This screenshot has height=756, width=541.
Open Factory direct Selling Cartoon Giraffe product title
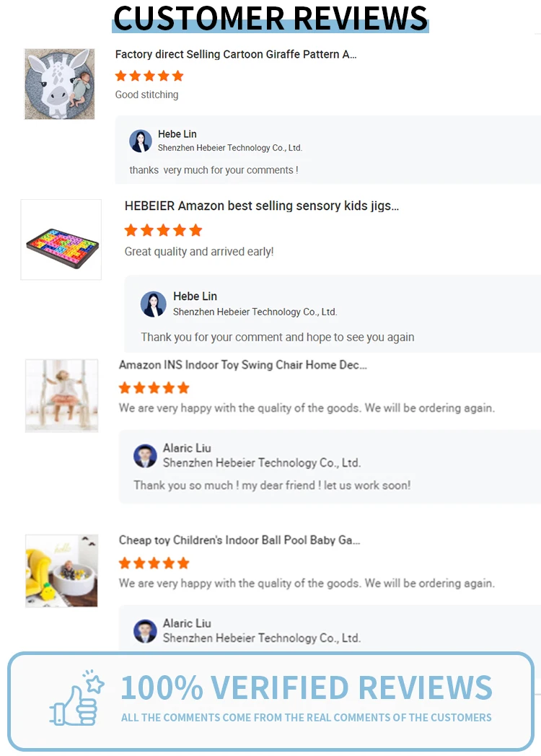coord(236,54)
